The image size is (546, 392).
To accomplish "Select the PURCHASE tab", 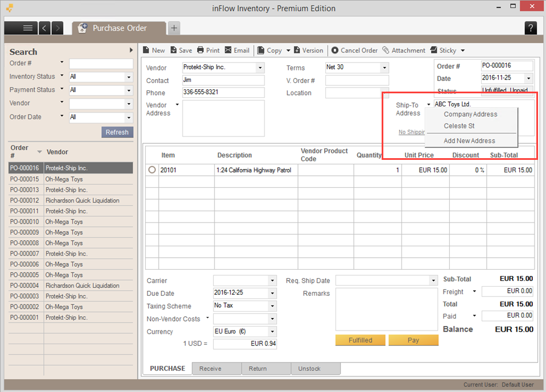I will point(167,368).
